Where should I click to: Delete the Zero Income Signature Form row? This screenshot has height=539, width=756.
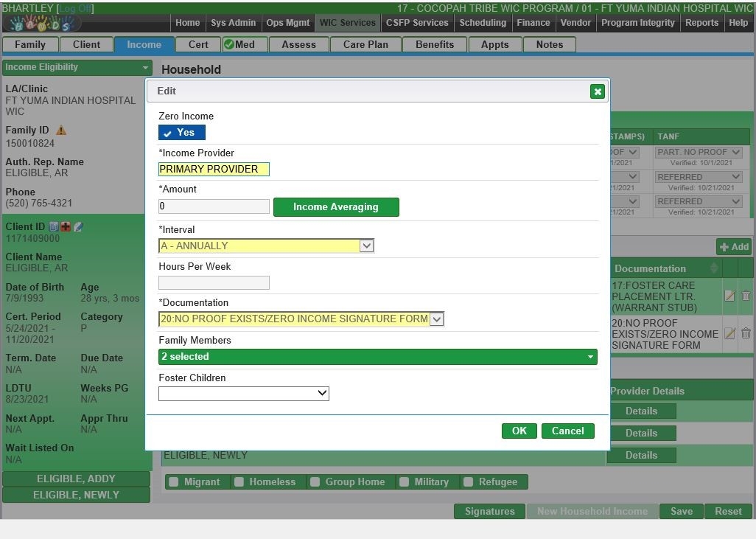[x=746, y=333]
